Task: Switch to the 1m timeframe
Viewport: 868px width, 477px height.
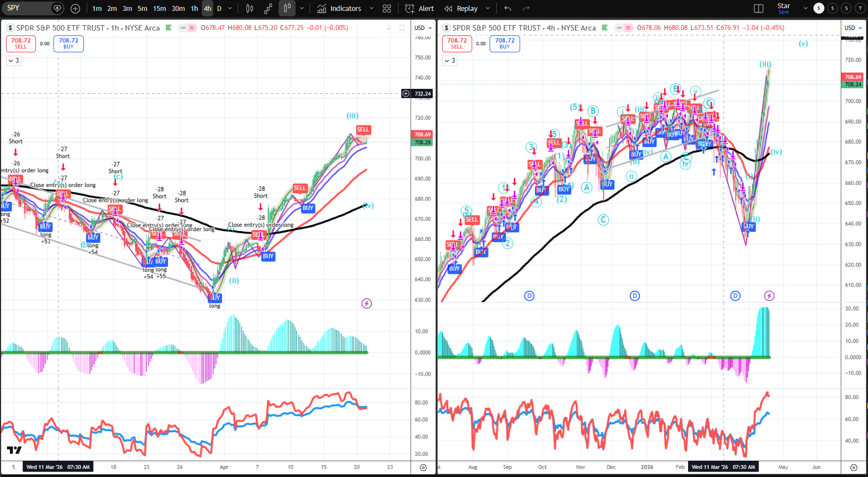Action: tap(97, 9)
